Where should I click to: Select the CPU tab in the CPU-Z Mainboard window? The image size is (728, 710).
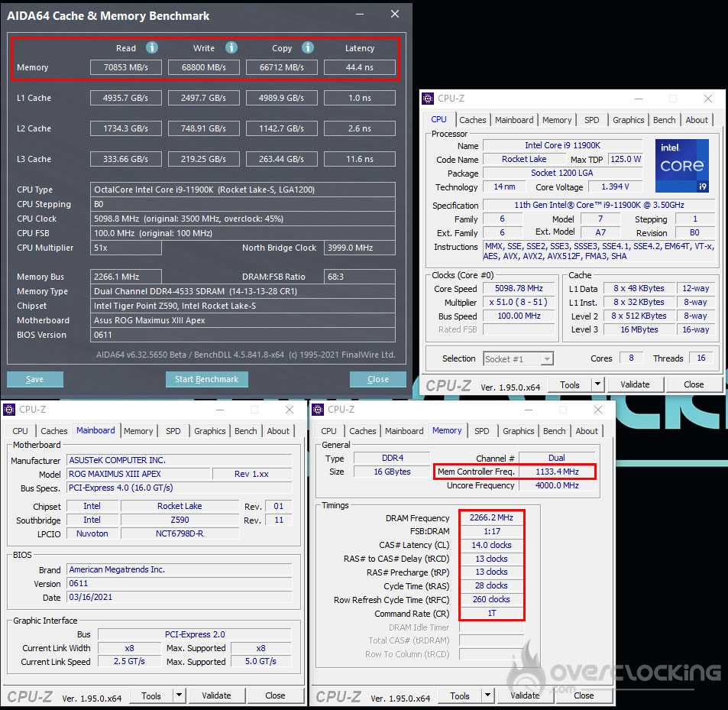coord(20,431)
